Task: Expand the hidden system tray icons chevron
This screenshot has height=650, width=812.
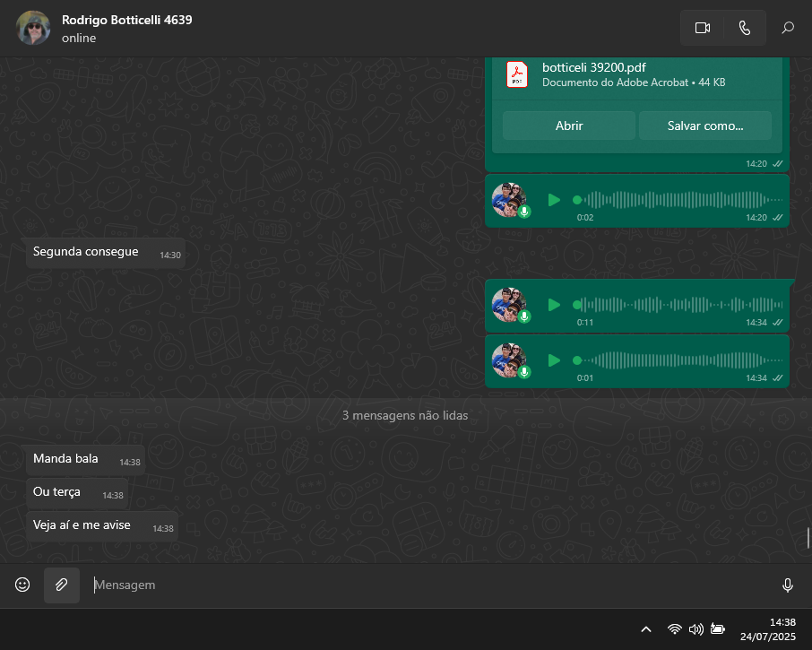Action: click(646, 629)
